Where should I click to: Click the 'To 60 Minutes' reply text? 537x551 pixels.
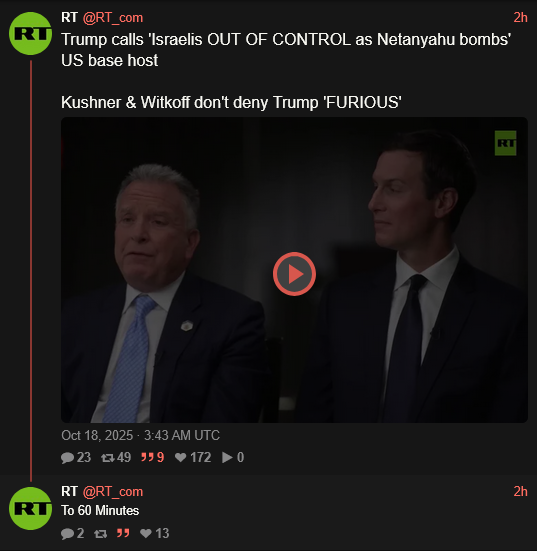point(100,511)
